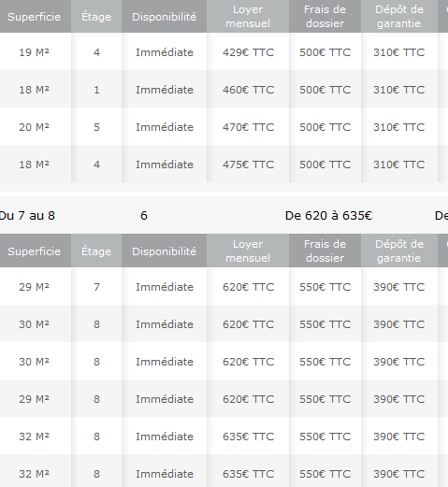Click the second table's Étage column header
This screenshot has height=487, width=448.
pyautogui.click(x=96, y=251)
